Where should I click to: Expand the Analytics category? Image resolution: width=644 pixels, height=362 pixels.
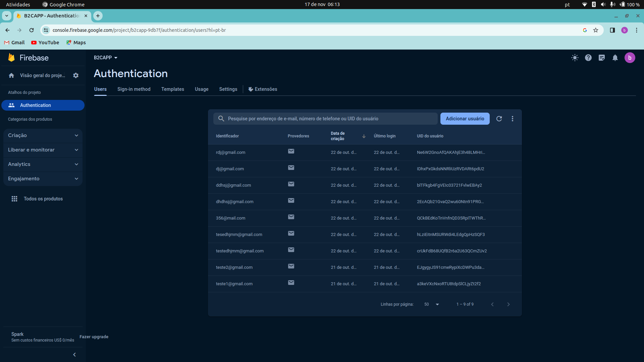(43, 164)
